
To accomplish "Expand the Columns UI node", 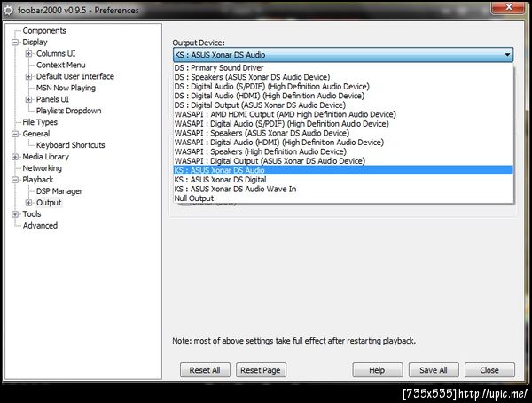I will coord(29,54).
